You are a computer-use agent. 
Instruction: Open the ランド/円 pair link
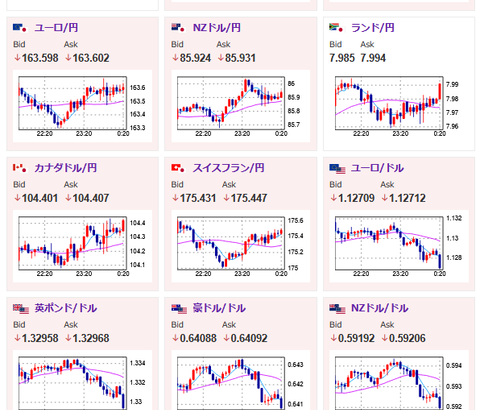coord(373,28)
